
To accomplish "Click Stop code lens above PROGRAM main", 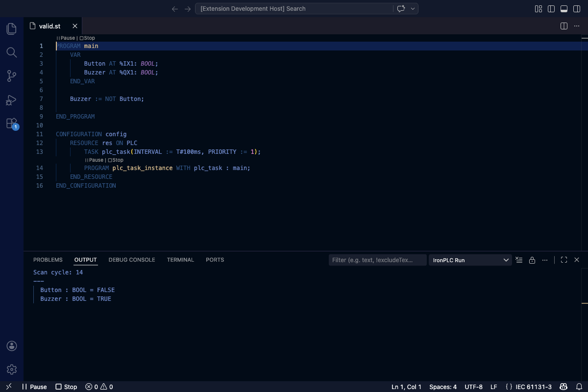I will click(x=87, y=38).
